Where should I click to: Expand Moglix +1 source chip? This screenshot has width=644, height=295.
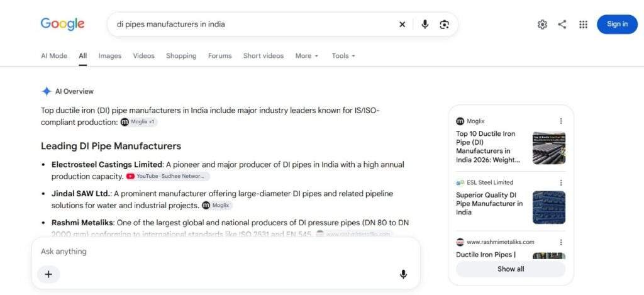tap(139, 122)
